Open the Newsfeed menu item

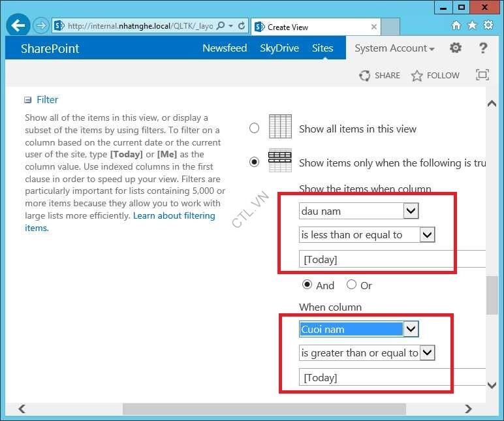[225, 48]
